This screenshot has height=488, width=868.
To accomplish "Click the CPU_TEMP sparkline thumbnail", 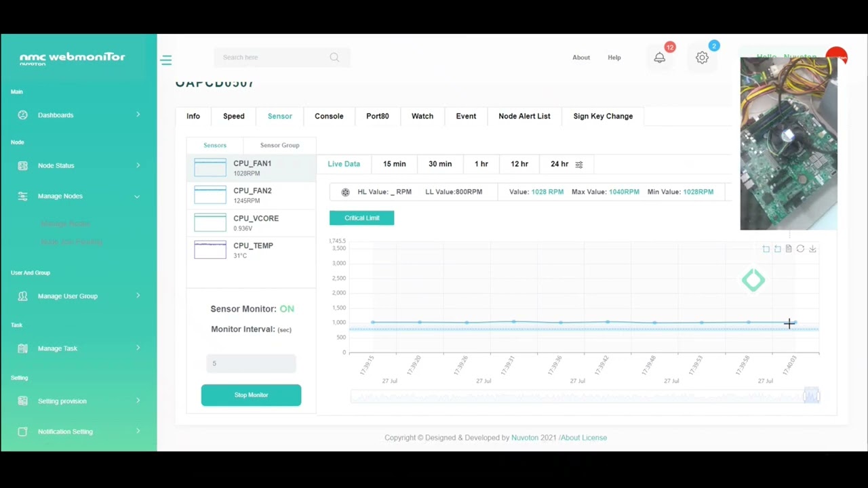I will (x=210, y=249).
